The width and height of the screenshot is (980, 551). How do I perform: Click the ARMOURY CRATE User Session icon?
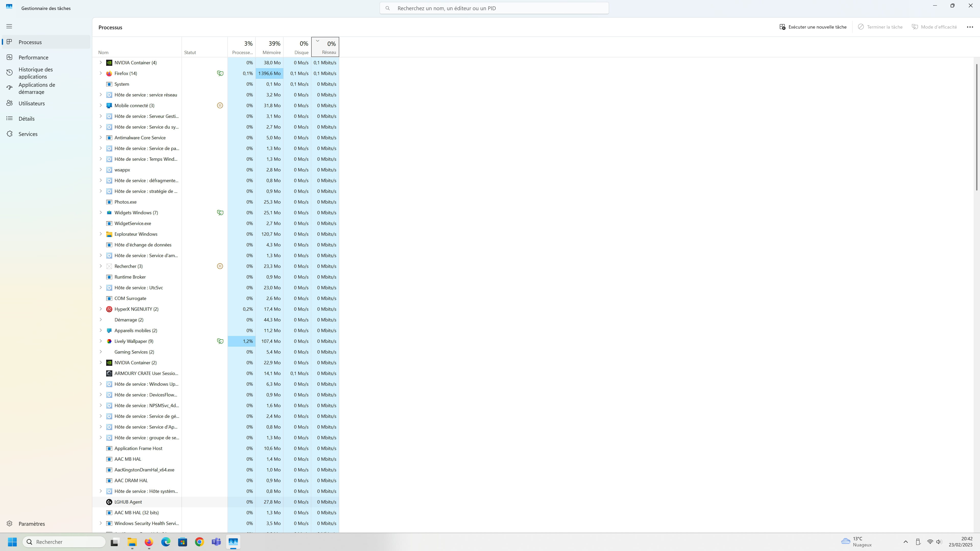[109, 373]
